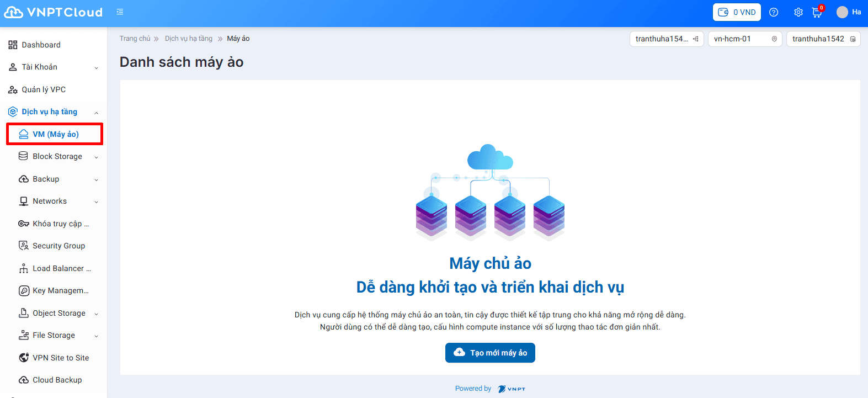Open the vn-hcm-01 region dropdown
Image resolution: width=868 pixels, height=398 pixels.
pyautogui.click(x=745, y=39)
